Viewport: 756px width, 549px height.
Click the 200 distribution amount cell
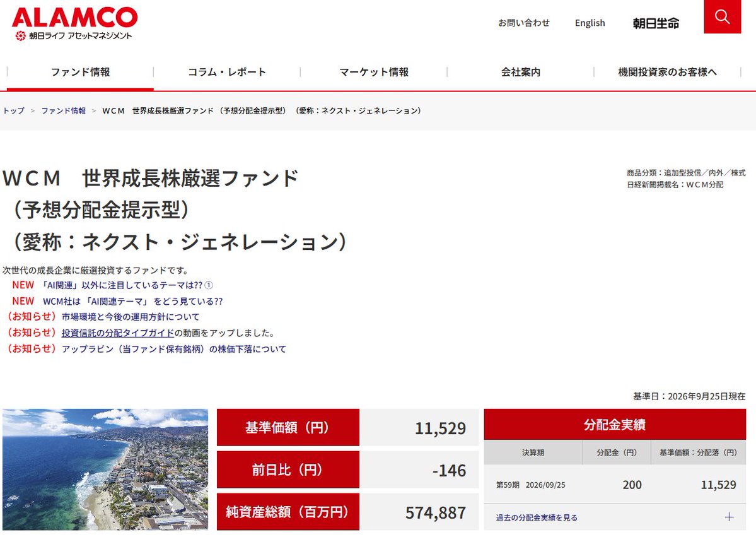[632, 485]
